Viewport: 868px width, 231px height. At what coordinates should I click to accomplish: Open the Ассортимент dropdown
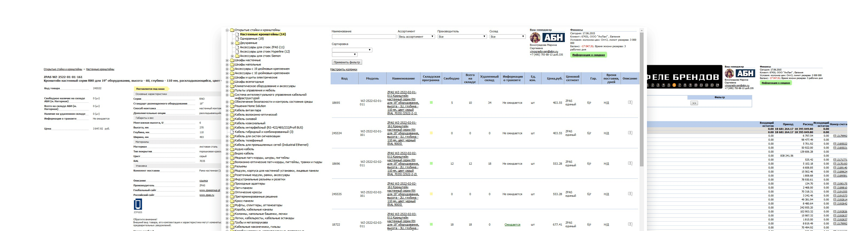416,36
